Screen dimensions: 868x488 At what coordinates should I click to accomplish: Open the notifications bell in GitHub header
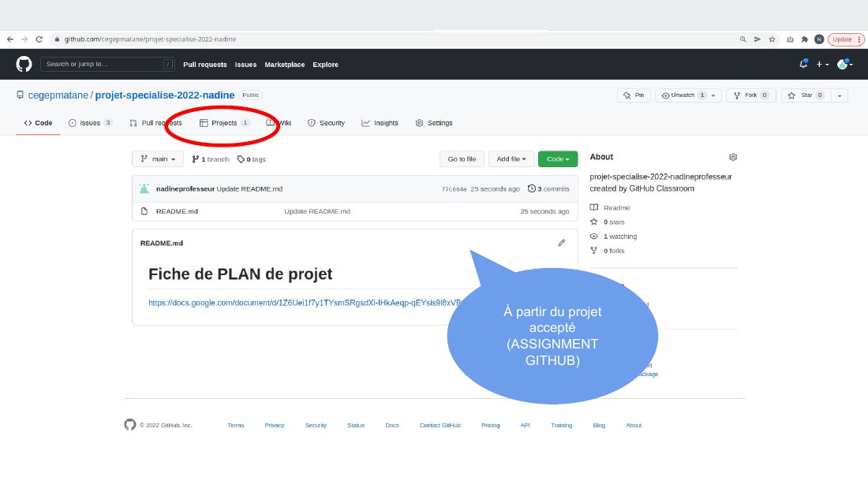[803, 64]
